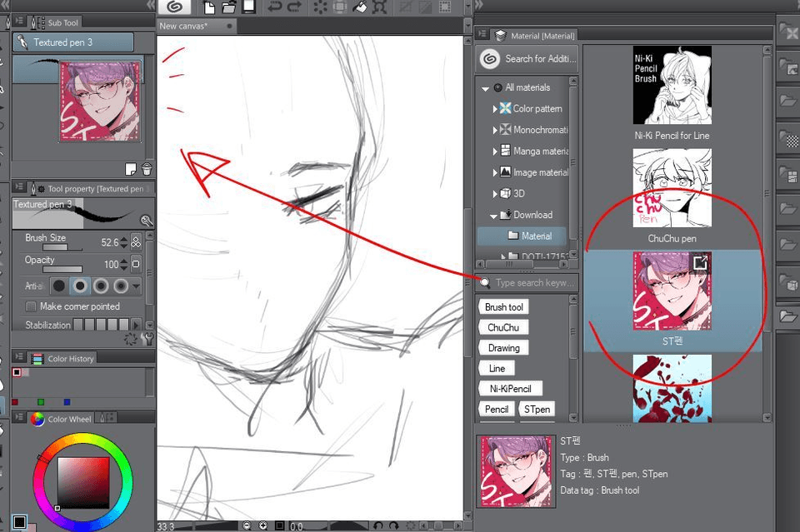Delete the sub tool with the trash icon
Viewport: 800px width, 532px height.
point(147,169)
